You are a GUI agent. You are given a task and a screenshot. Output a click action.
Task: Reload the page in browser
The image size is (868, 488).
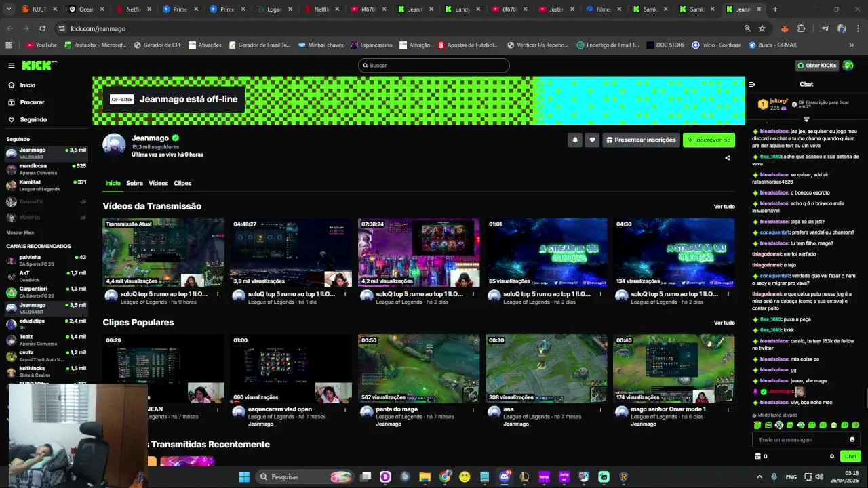click(x=42, y=28)
